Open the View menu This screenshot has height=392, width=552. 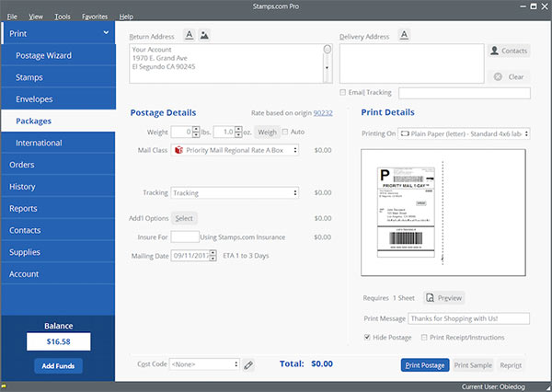point(36,17)
